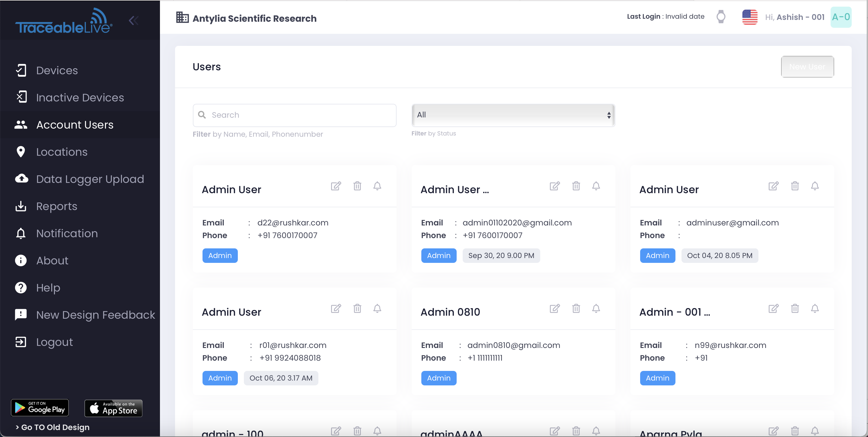Click the Last Login Invalid date text
This screenshot has height=437, width=868.
pyautogui.click(x=665, y=17)
